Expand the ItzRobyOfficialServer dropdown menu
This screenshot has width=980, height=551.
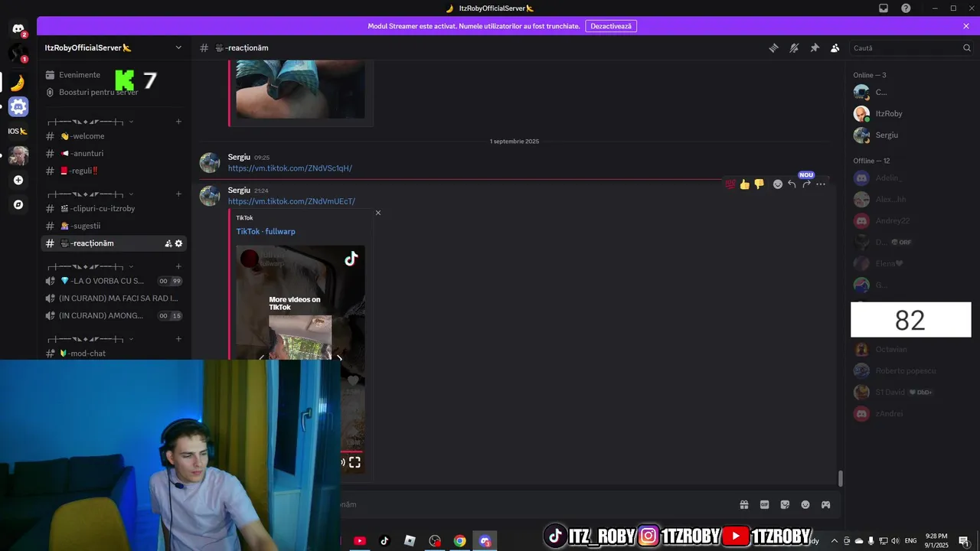click(x=178, y=47)
